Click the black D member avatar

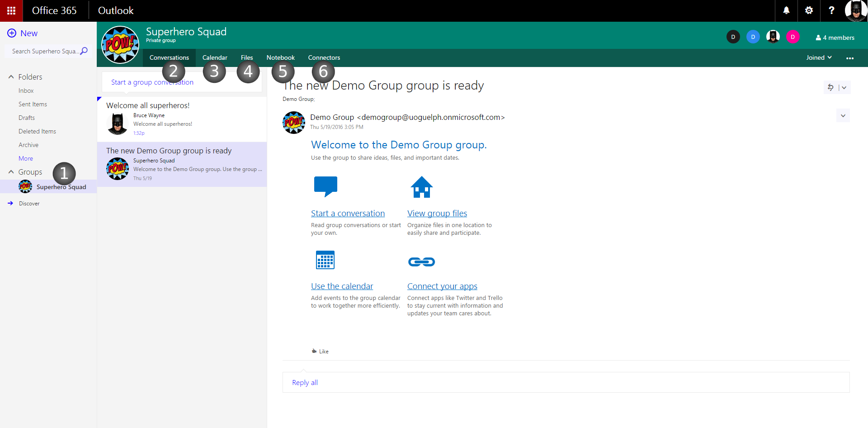[x=733, y=37]
